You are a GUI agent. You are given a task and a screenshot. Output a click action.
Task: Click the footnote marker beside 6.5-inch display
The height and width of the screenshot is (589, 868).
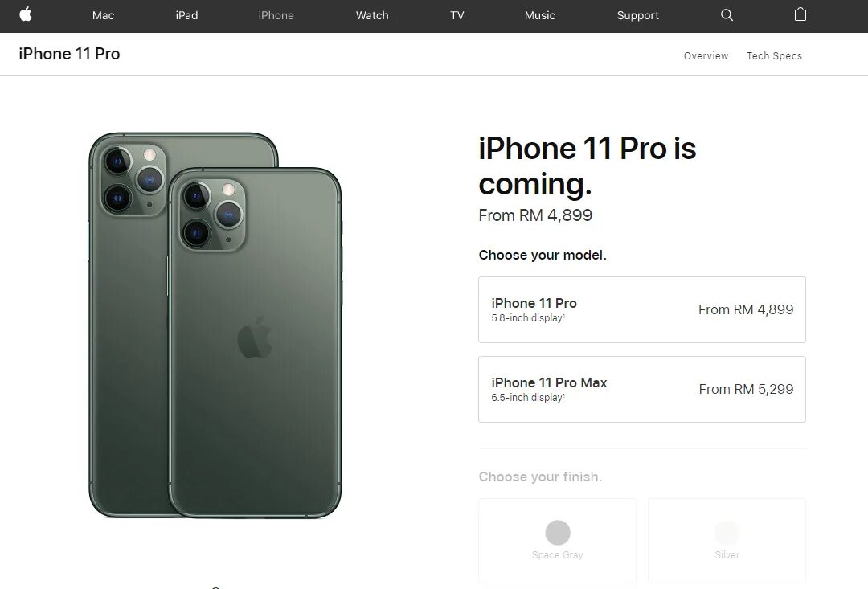[x=564, y=395]
